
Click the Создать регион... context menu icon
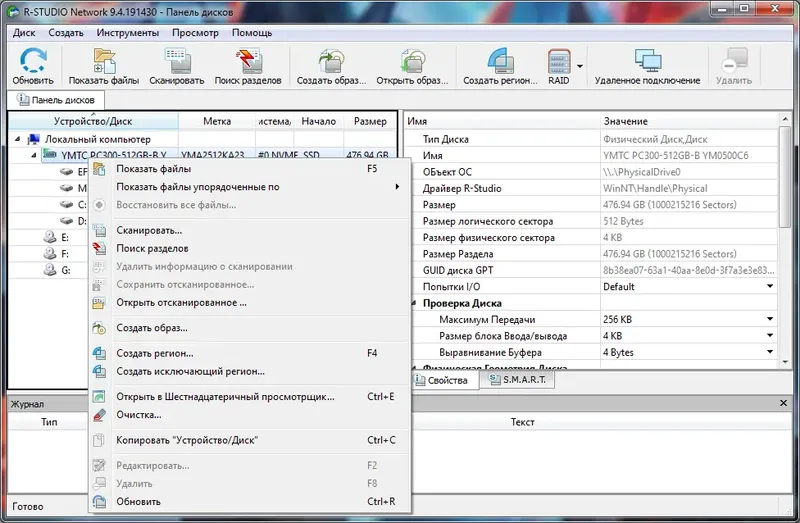click(99, 353)
